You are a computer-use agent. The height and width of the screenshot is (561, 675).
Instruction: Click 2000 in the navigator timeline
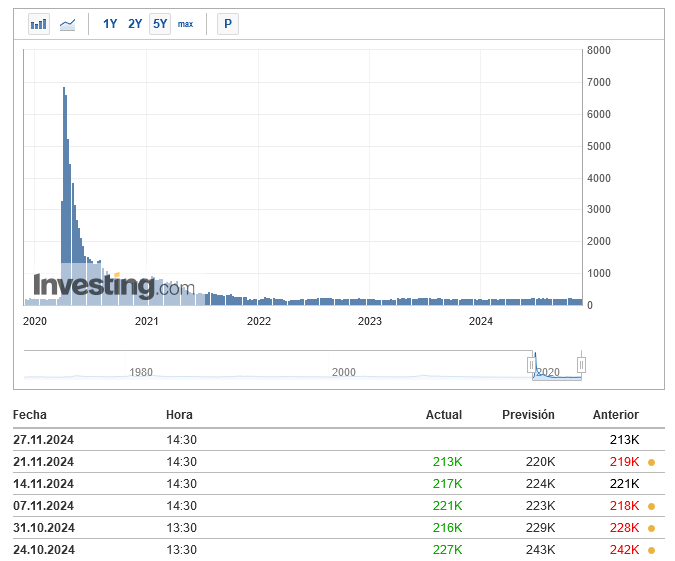click(344, 372)
